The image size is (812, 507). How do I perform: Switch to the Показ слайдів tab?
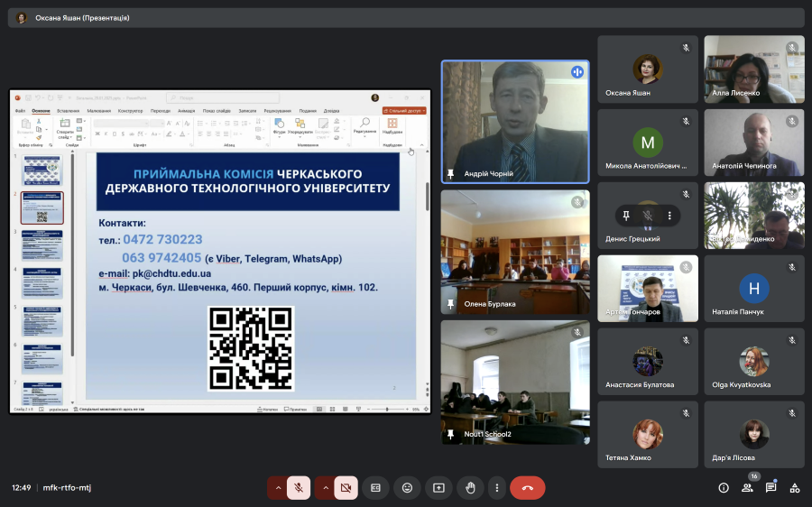(x=217, y=111)
